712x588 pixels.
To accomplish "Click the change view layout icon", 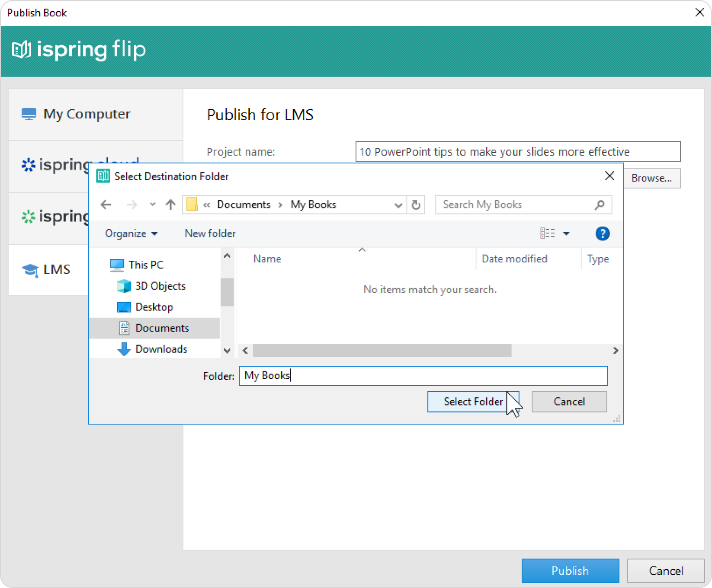I will [x=548, y=233].
